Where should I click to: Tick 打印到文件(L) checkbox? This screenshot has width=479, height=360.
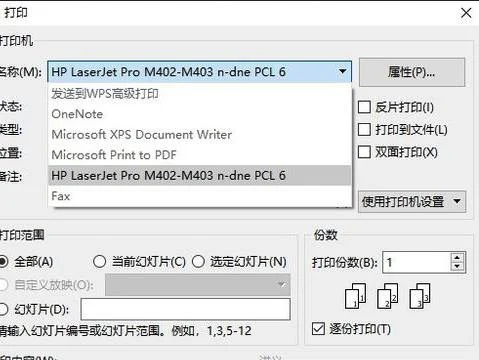pyautogui.click(x=364, y=130)
